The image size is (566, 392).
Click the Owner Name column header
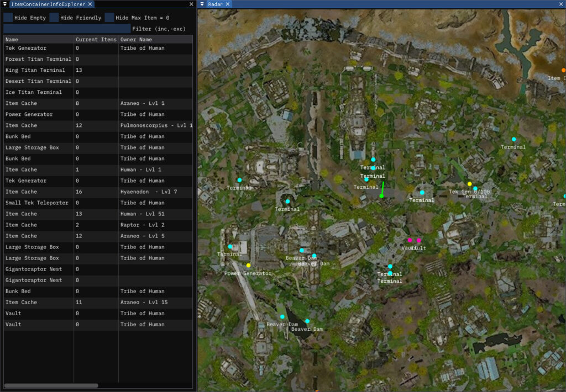pos(136,40)
